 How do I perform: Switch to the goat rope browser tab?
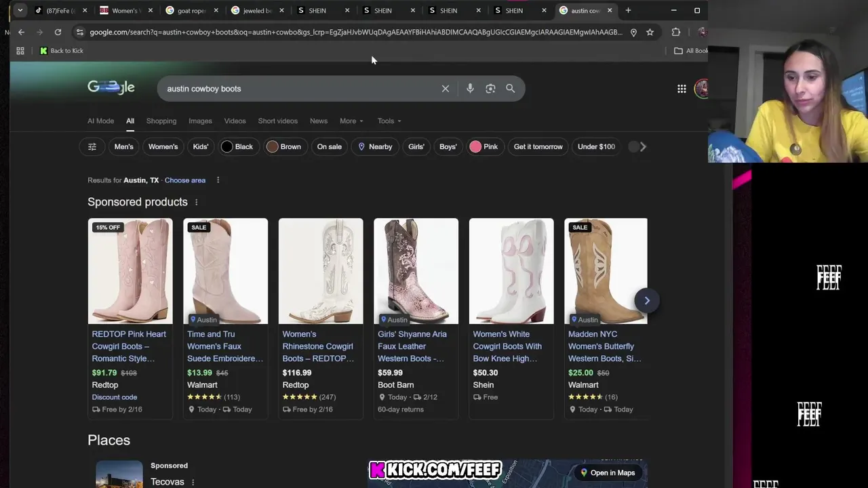(x=192, y=10)
